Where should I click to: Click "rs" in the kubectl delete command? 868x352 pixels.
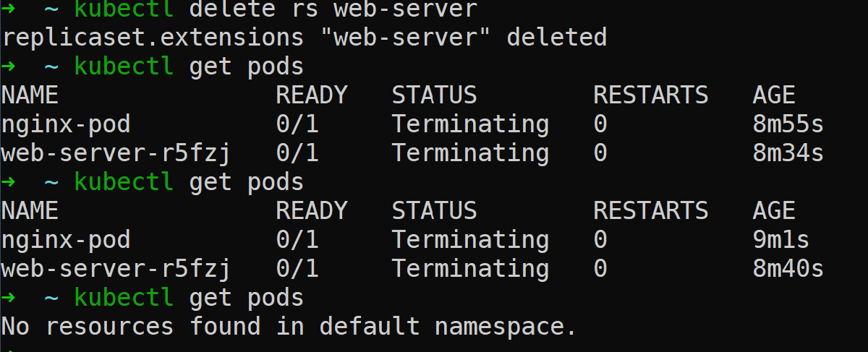point(304,9)
